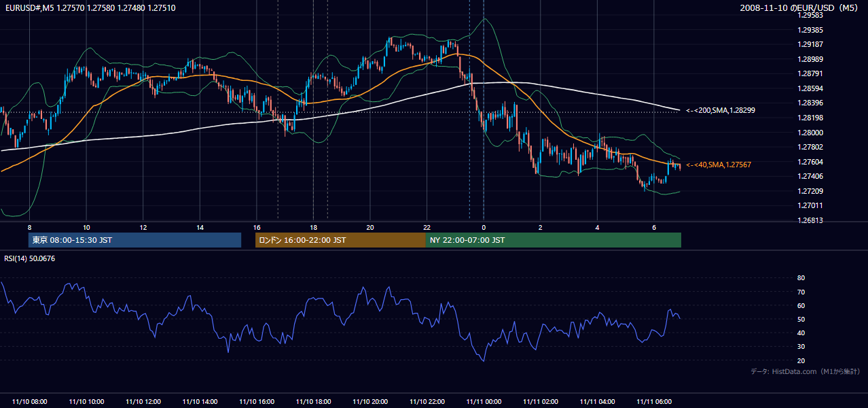Click hour 22 on the price chart axis
Screen dimensions: 868x408
click(427, 227)
